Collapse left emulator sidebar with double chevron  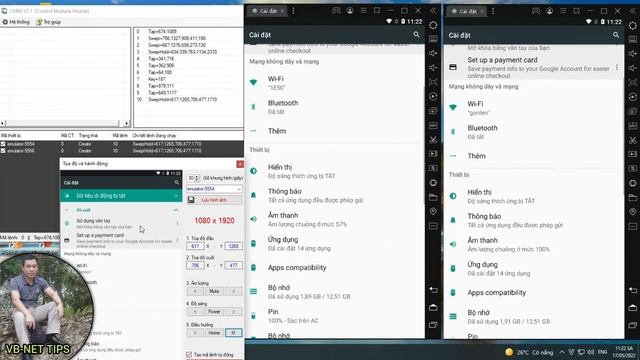tap(433, 11)
